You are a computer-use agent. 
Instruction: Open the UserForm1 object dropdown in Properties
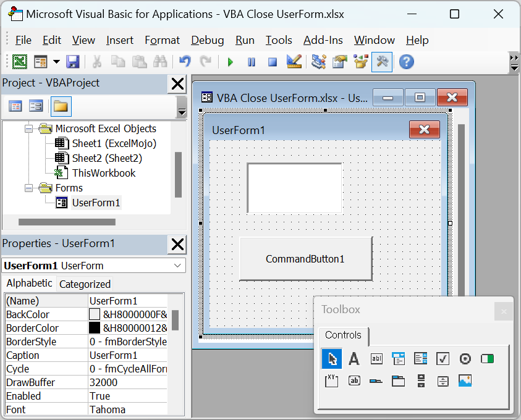point(177,266)
